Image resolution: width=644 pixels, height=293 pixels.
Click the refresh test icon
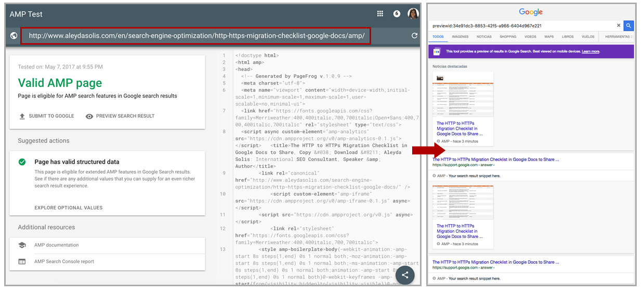(414, 36)
